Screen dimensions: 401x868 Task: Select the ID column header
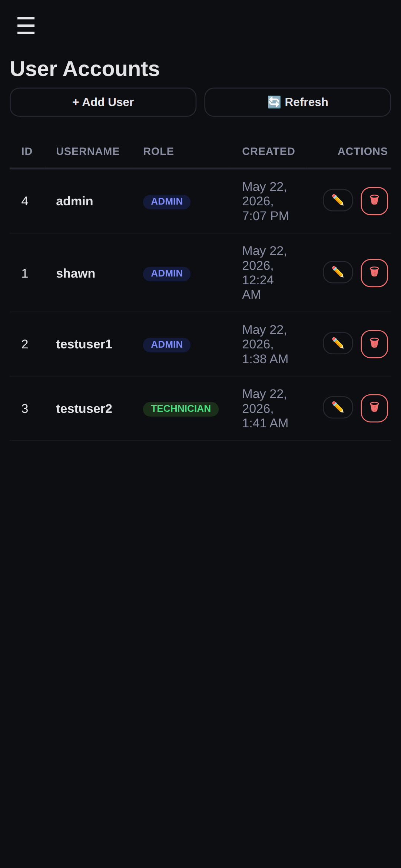[x=27, y=151]
